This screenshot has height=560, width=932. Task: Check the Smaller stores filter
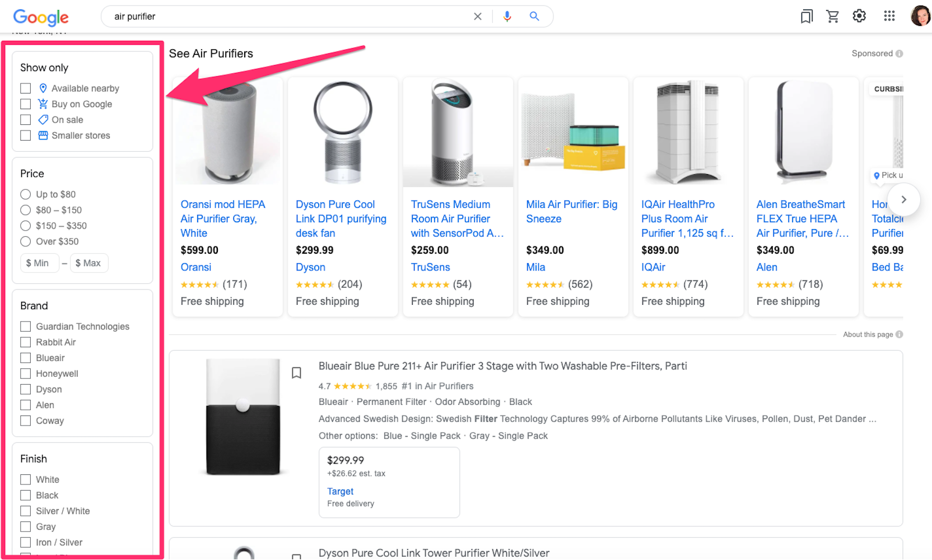tap(26, 136)
